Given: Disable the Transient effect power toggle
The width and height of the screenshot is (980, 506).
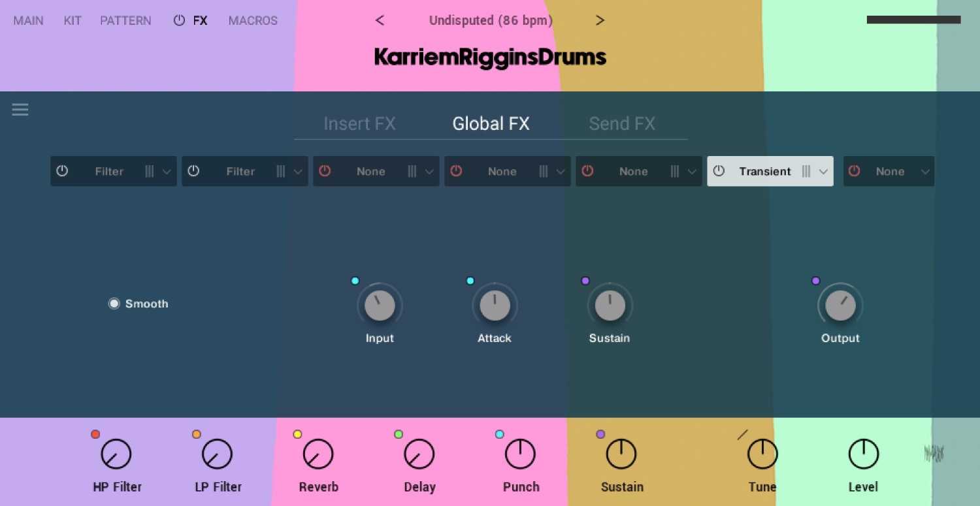Looking at the screenshot, I should 719,171.
